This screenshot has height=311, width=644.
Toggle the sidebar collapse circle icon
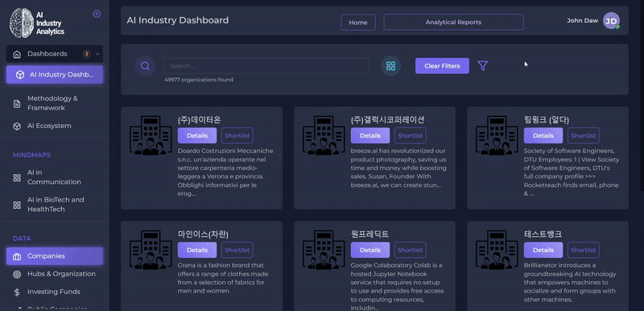coord(97,14)
